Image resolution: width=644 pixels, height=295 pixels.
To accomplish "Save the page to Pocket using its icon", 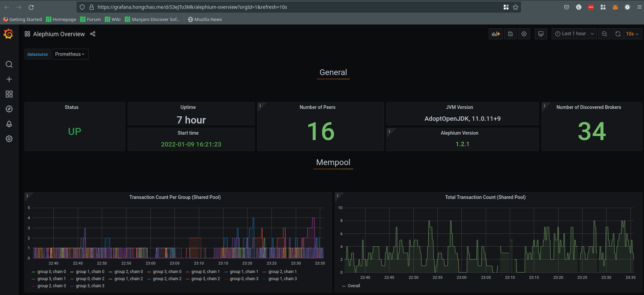I will 567,7.
